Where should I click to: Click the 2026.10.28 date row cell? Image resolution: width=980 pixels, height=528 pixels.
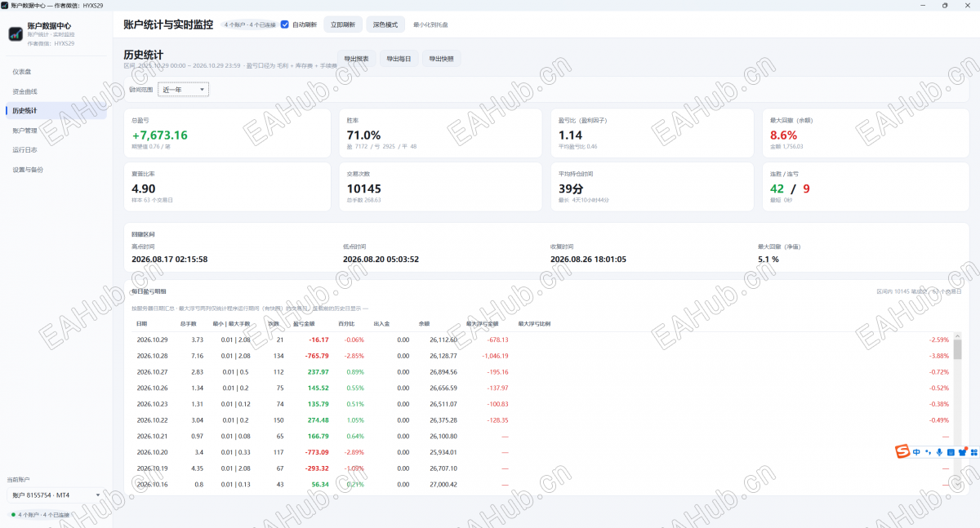pyautogui.click(x=152, y=356)
